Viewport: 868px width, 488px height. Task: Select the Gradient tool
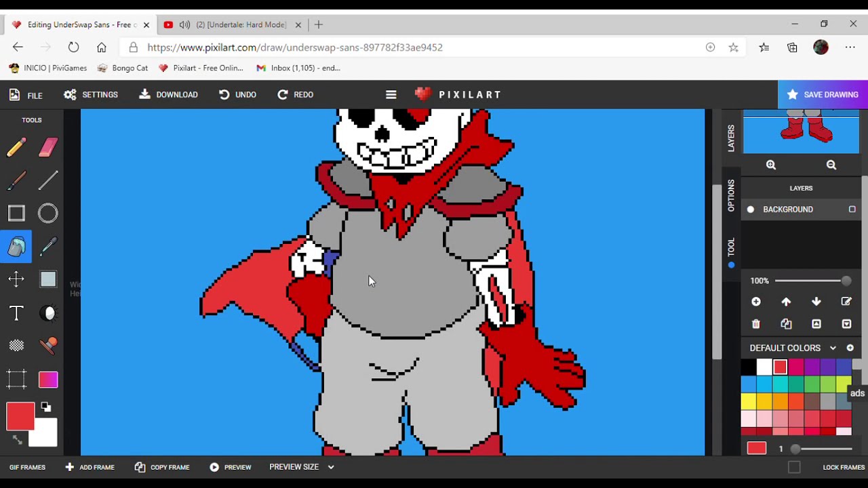click(x=48, y=380)
